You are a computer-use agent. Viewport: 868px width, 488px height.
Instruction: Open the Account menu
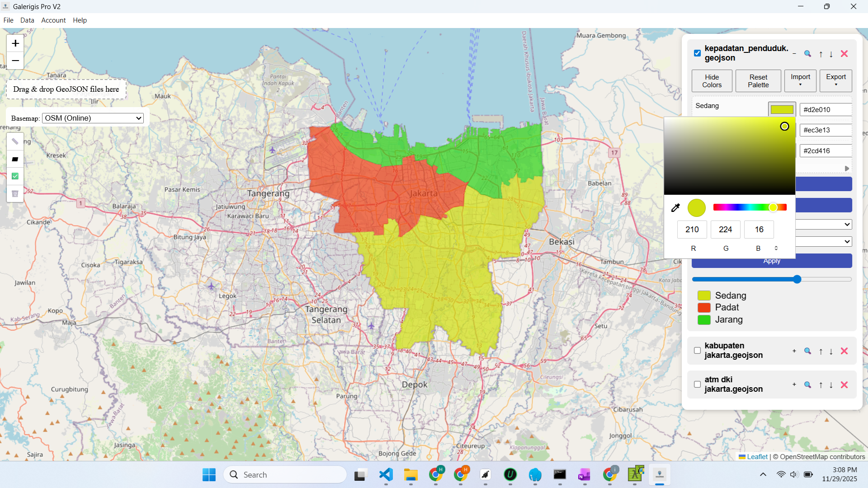[53, 20]
